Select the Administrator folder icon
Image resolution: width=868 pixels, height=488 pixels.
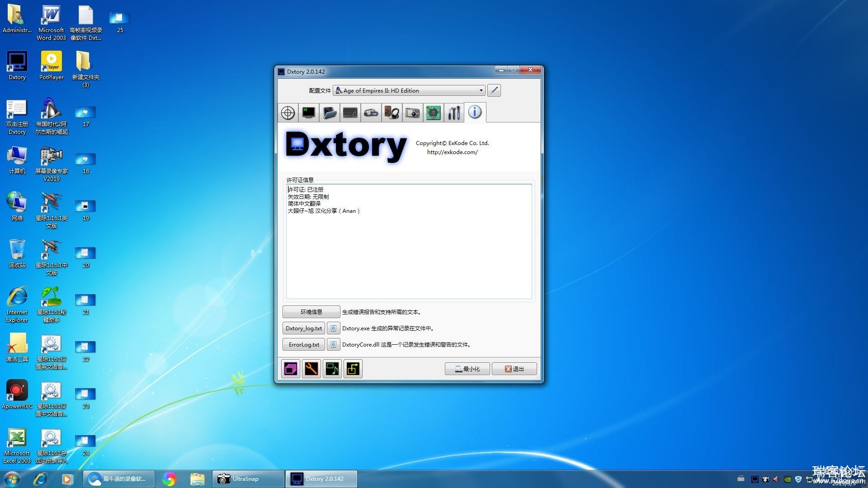[x=17, y=19]
